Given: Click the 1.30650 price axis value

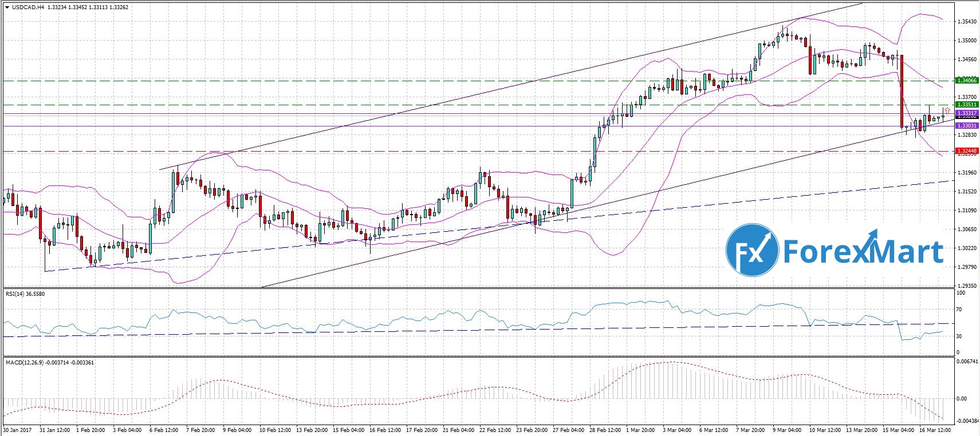Looking at the screenshot, I should coord(967,229).
